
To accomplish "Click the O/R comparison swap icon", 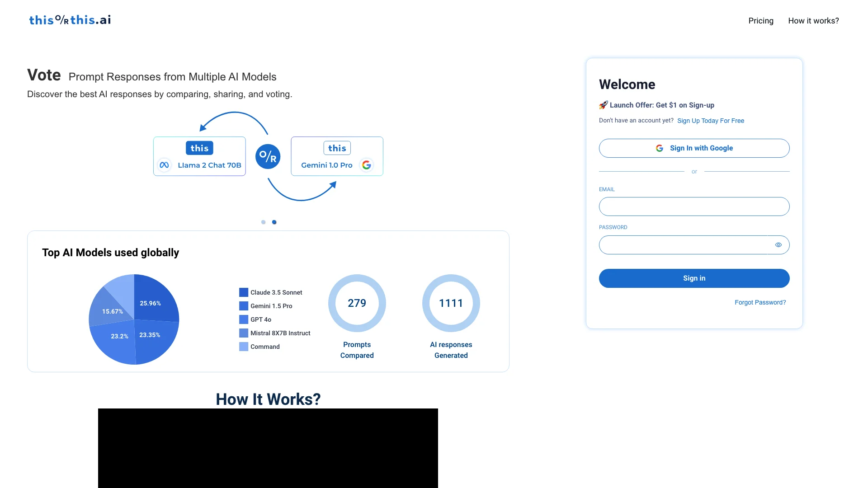I will tap(268, 156).
